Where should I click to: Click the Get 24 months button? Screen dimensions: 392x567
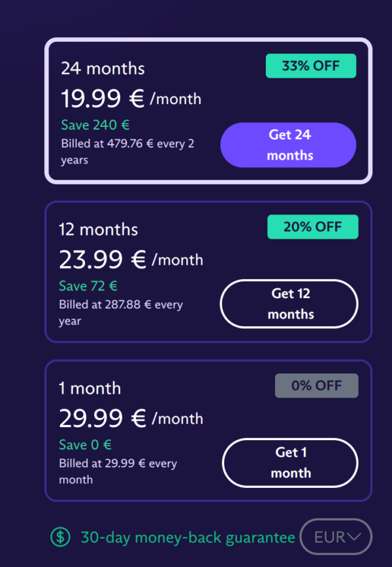(x=288, y=145)
